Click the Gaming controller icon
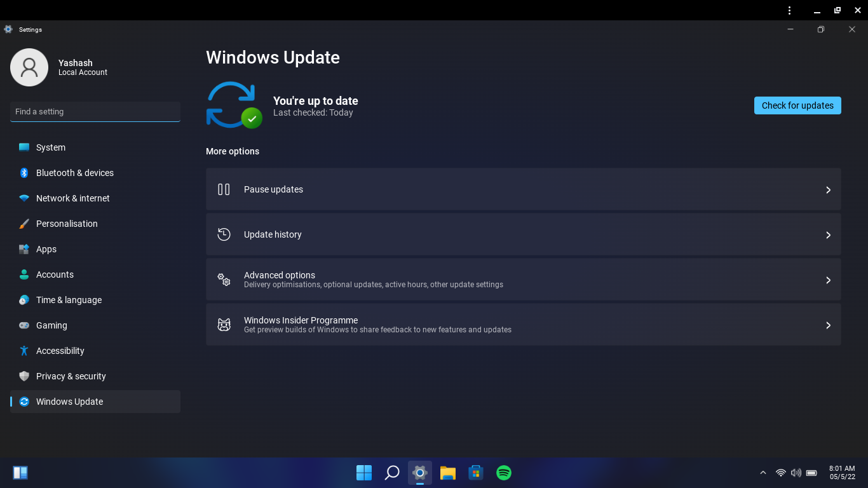 pyautogui.click(x=24, y=325)
